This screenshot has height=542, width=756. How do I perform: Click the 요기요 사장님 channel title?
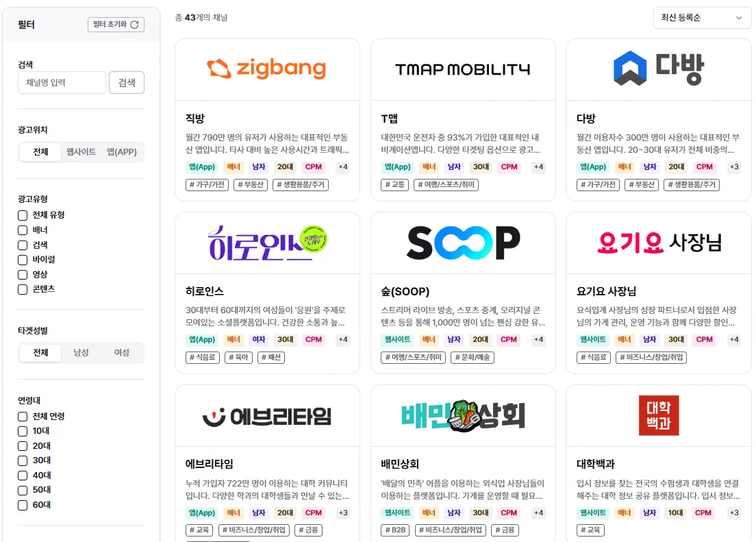[x=607, y=291]
